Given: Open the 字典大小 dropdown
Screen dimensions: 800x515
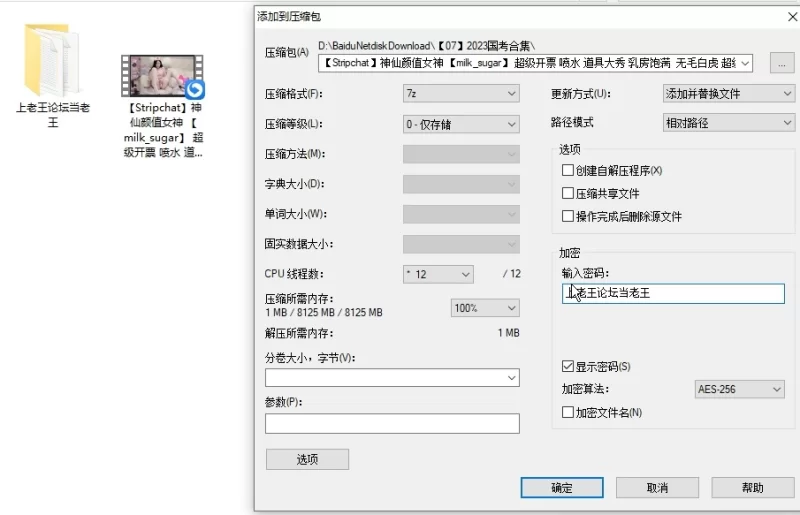Looking at the screenshot, I should tap(461, 184).
